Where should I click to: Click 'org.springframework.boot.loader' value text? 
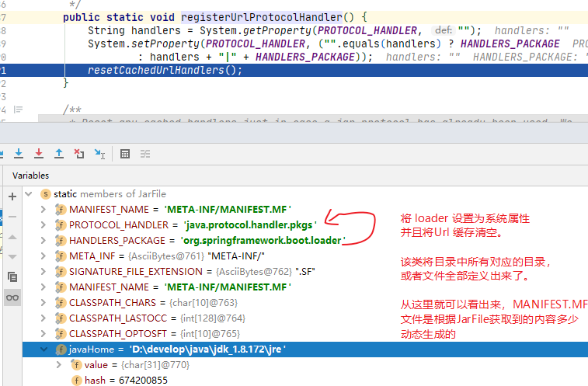pyautogui.click(x=263, y=241)
